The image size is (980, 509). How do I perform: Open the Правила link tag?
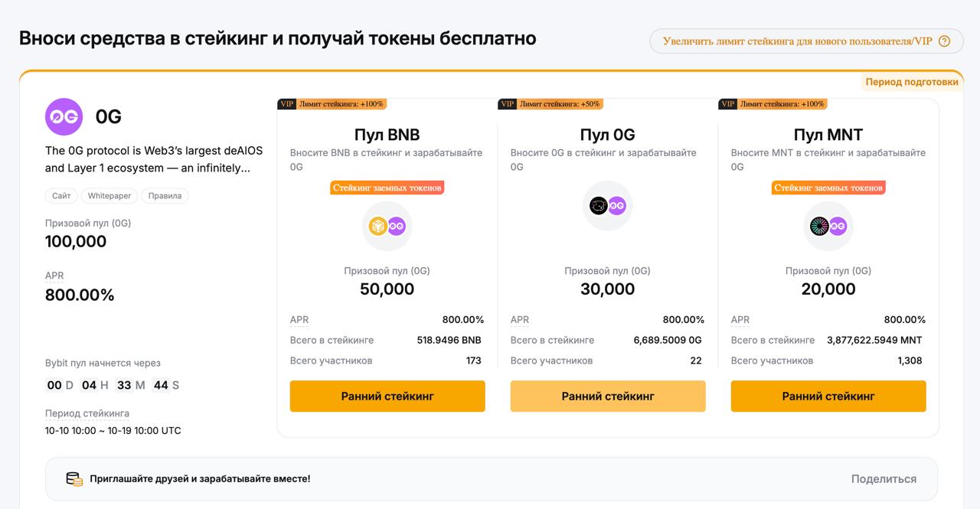click(165, 196)
